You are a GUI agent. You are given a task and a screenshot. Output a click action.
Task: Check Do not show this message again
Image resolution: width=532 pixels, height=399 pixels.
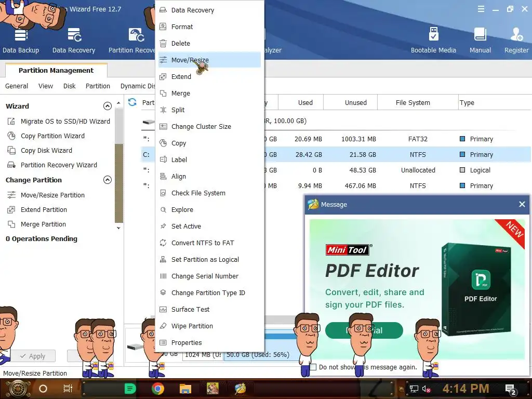313,367
